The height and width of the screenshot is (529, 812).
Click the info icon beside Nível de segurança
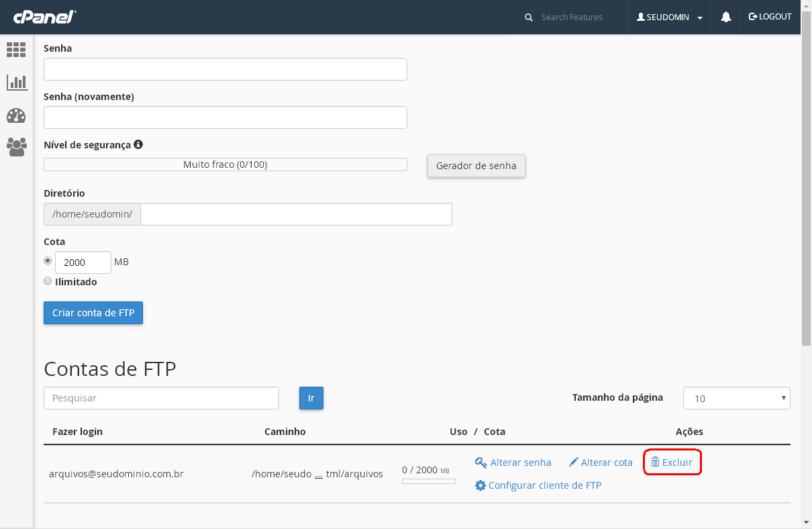(138, 144)
